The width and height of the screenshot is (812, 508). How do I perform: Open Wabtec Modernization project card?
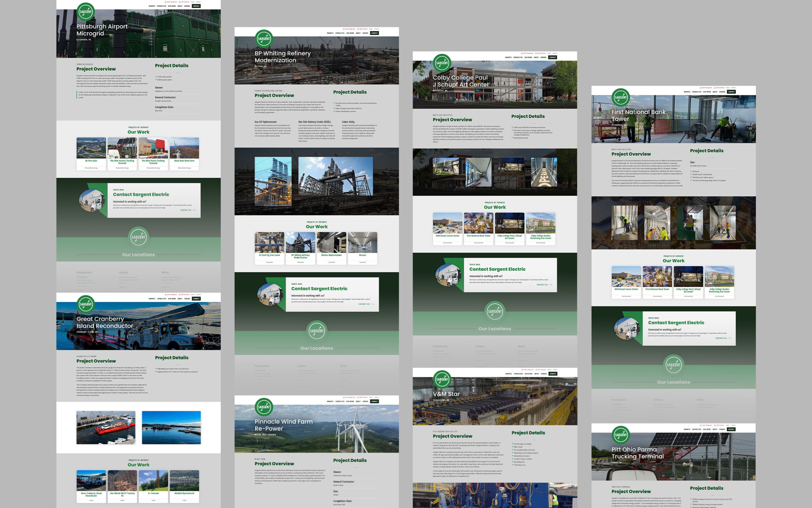(x=331, y=248)
